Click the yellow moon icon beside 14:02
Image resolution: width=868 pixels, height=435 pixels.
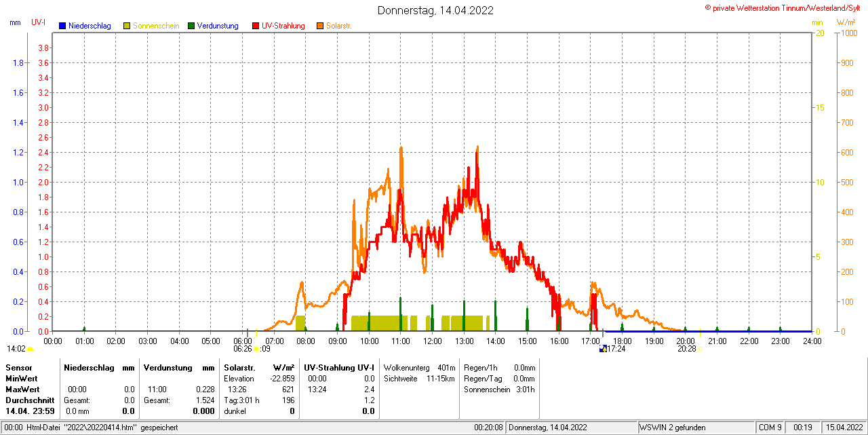(x=30, y=349)
